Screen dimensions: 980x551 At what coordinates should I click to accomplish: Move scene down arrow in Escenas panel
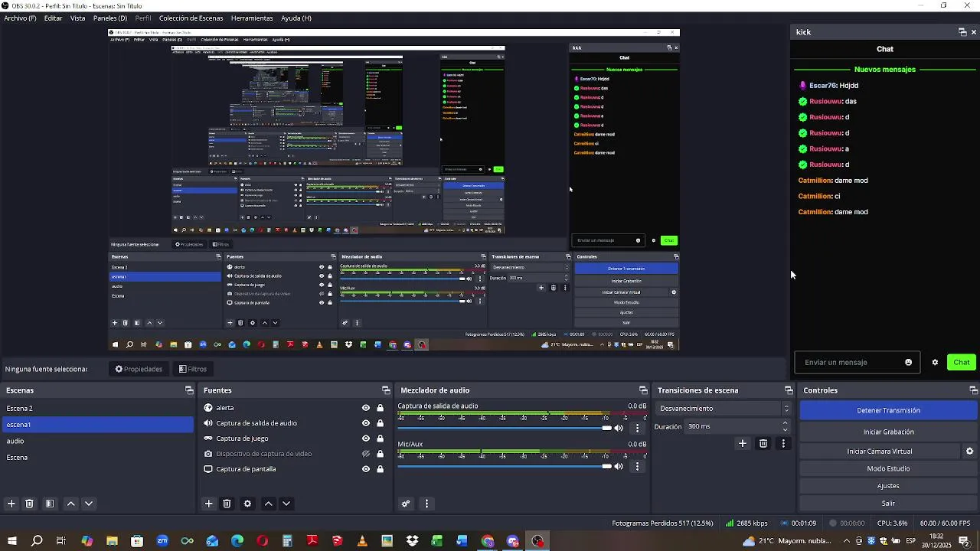coord(89,504)
